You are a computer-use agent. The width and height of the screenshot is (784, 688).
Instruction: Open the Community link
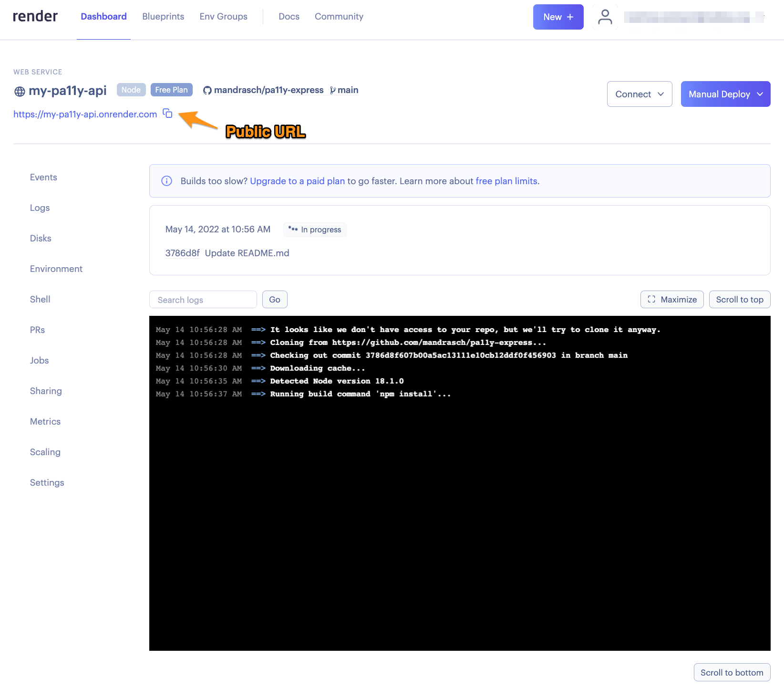[x=339, y=17]
